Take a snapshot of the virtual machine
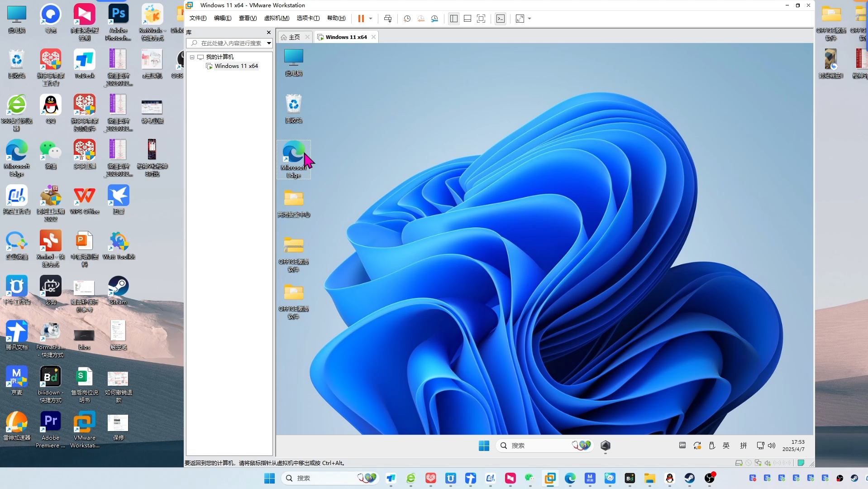Viewport: 868px width, 489px height. [x=407, y=19]
